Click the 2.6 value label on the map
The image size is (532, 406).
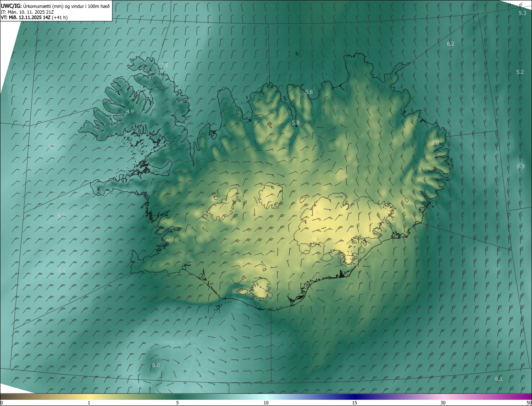pyautogui.click(x=435, y=143)
